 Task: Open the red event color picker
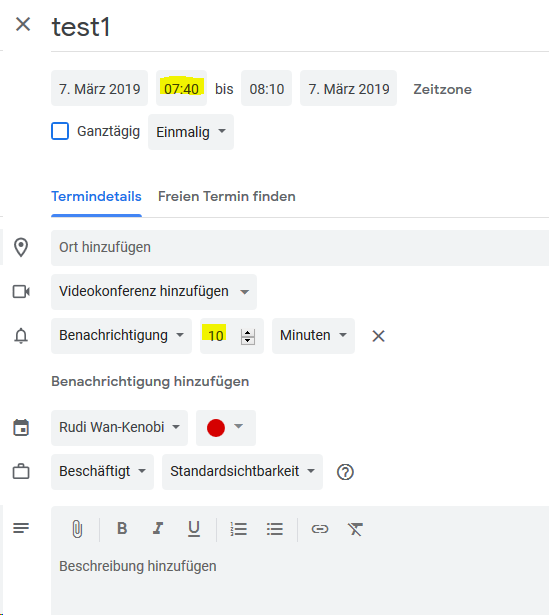click(x=226, y=428)
